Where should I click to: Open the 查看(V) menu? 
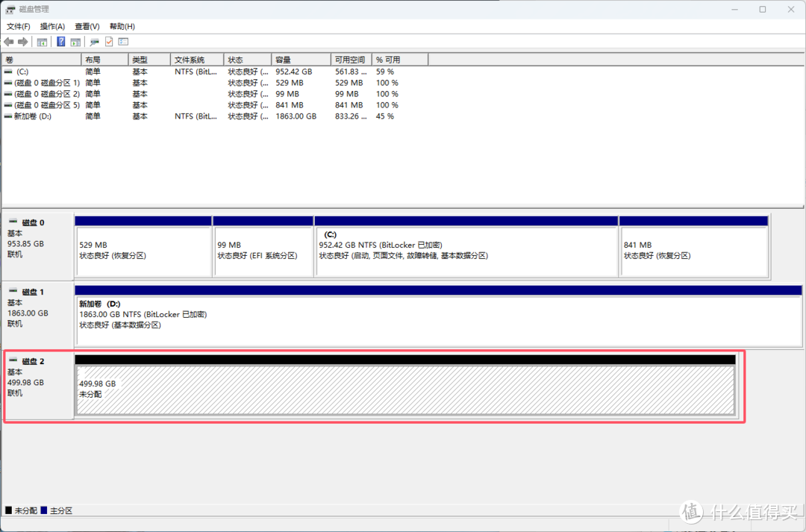pos(87,26)
